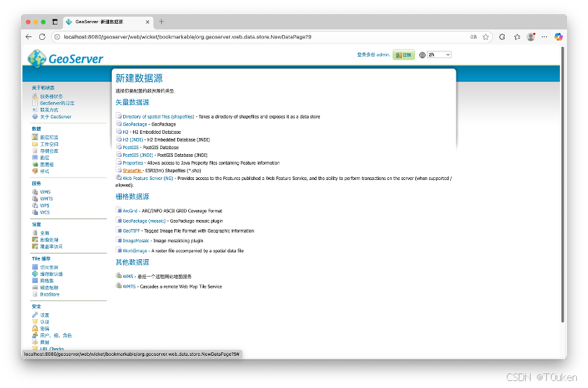Click the 联系方式 contact info icon

coord(35,109)
